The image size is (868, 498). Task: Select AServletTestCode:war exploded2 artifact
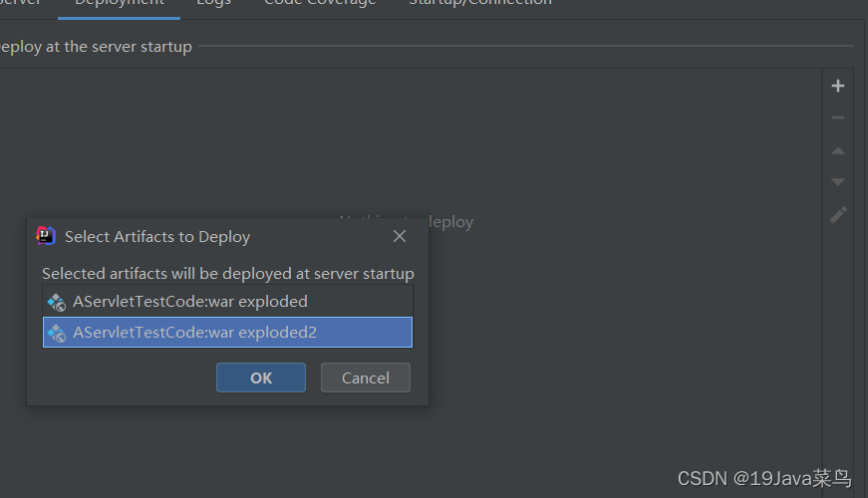227,332
